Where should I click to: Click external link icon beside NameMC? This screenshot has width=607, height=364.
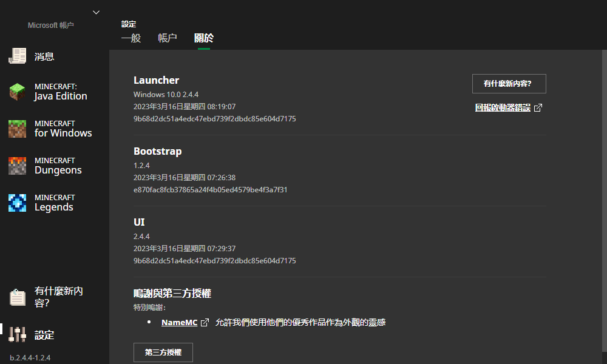pyautogui.click(x=205, y=322)
